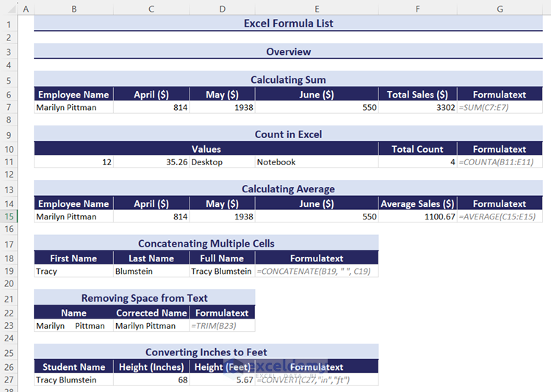Select the Overview heading cell
Image resolution: width=551 pixels, height=392 pixels.
pyautogui.click(x=288, y=51)
